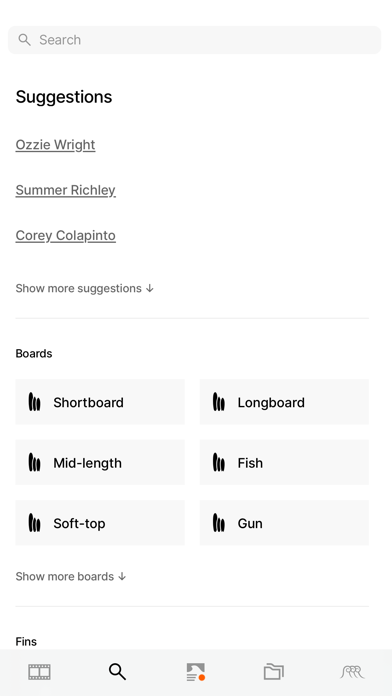Expand Show more boards

point(71,577)
